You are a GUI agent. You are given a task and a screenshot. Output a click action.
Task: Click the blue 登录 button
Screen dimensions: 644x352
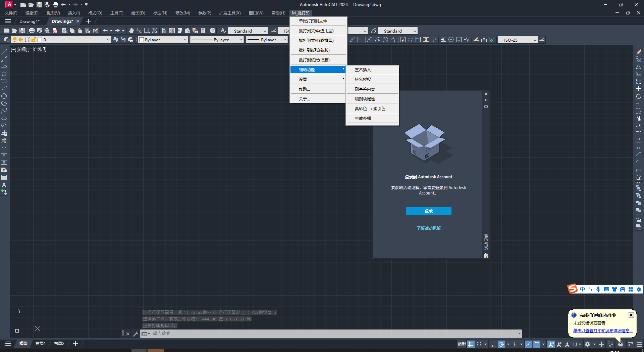(x=428, y=211)
